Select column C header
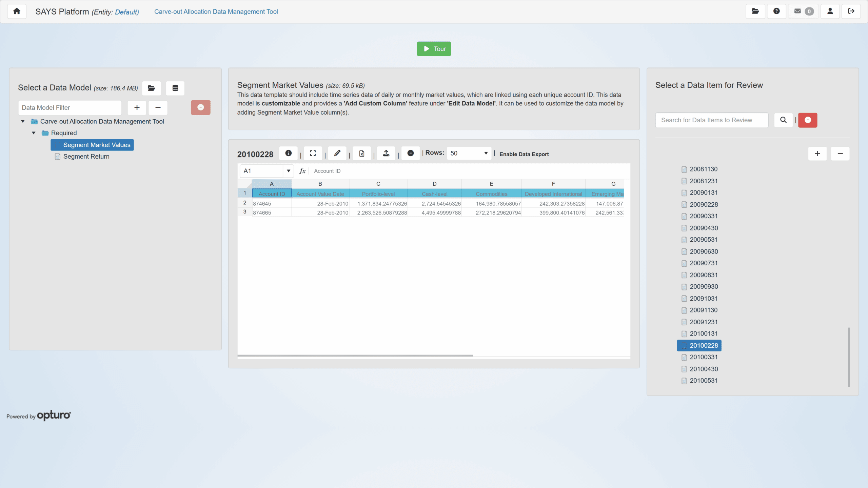Image resolution: width=868 pixels, height=488 pixels. point(378,184)
